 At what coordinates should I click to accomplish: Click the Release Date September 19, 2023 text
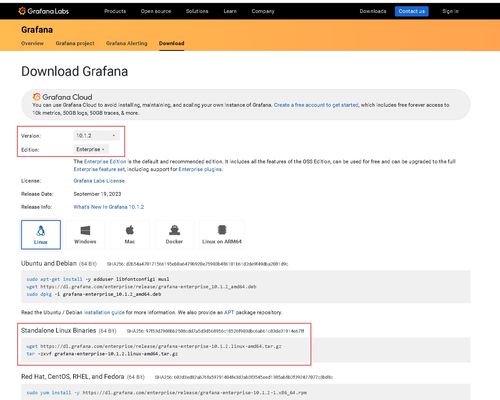coord(97,194)
